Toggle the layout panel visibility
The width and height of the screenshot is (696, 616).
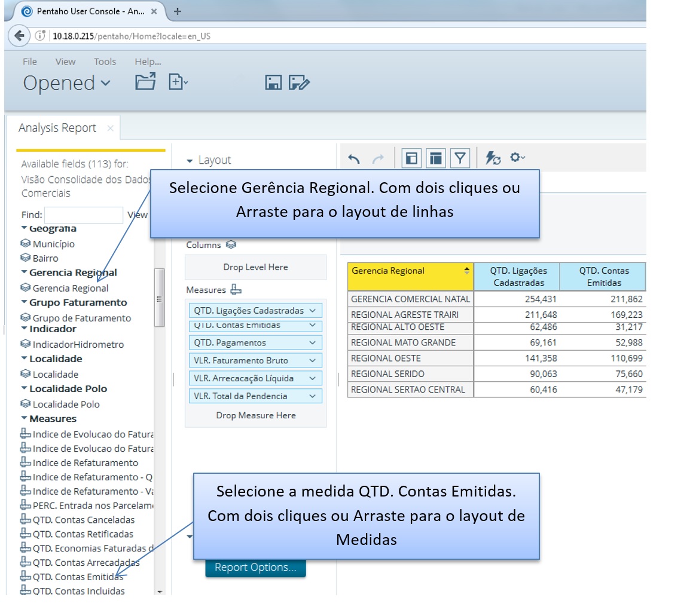pyautogui.click(x=436, y=158)
